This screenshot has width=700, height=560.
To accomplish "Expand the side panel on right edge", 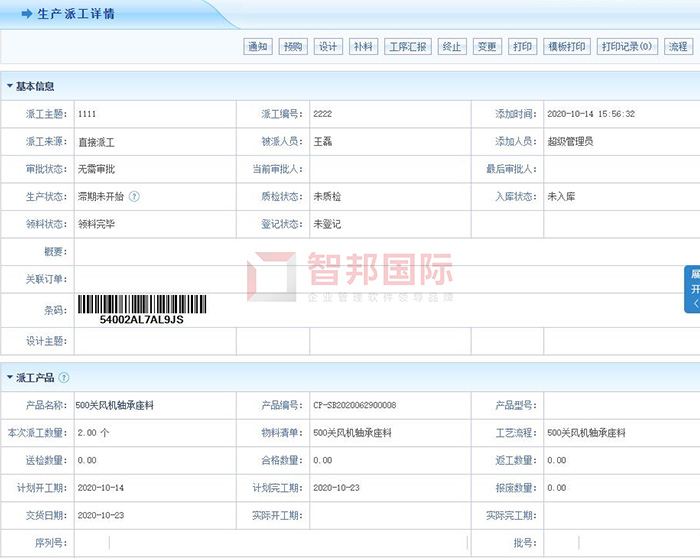I will [693, 289].
